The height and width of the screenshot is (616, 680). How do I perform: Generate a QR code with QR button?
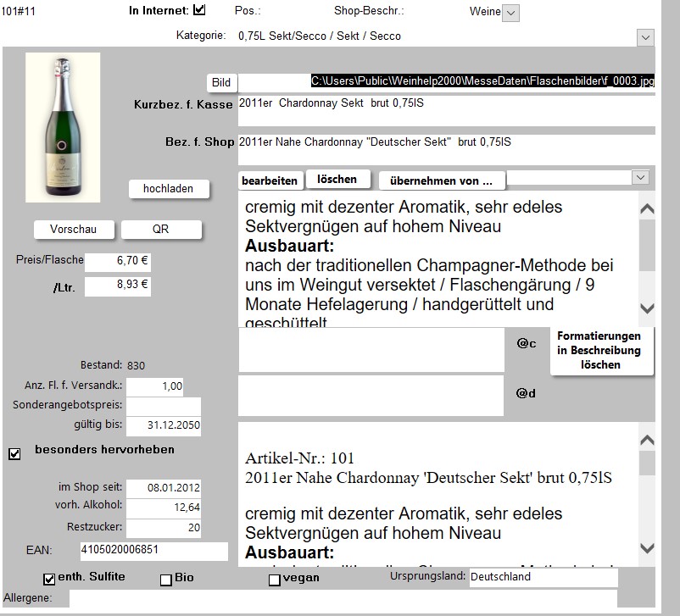tap(161, 230)
